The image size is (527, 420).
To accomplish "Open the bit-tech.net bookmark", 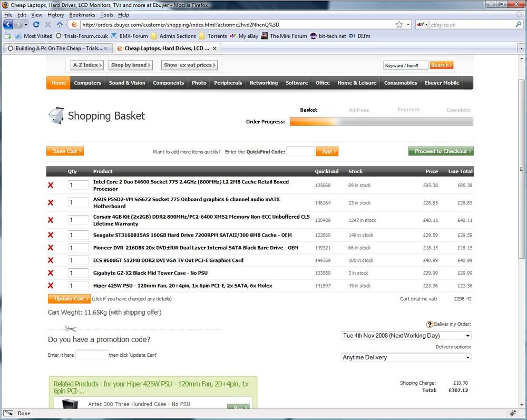I will tap(328, 36).
